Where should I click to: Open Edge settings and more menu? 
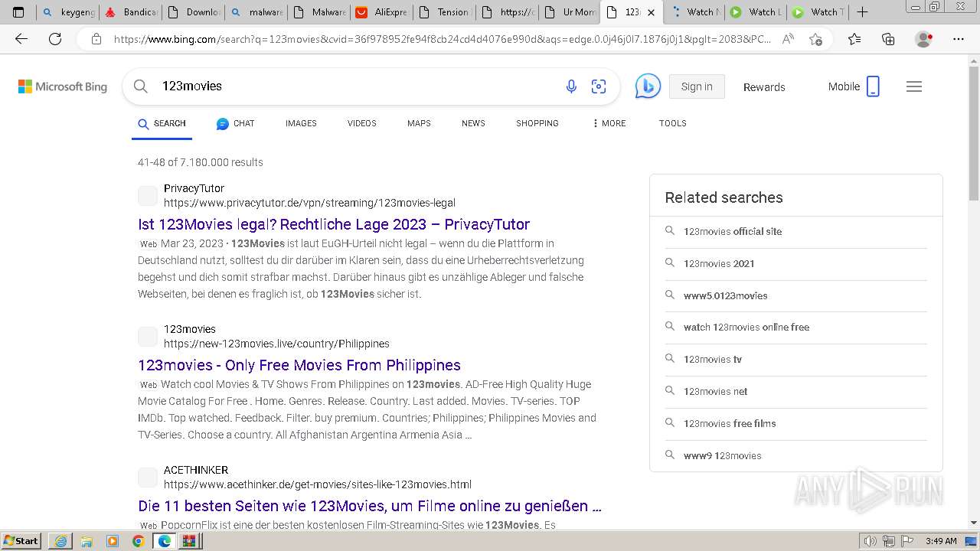pyautogui.click(x=959, y=39)
